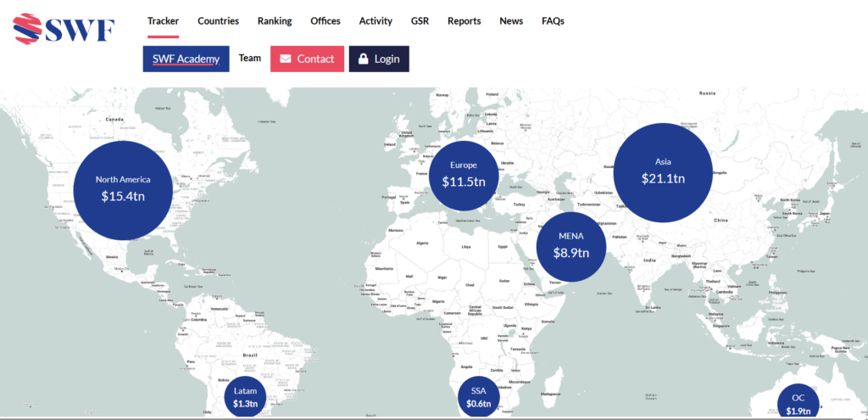
Task: Click the Asia $21.1tn map bubble
Action: pyautogui.click(x=663, y=171)
